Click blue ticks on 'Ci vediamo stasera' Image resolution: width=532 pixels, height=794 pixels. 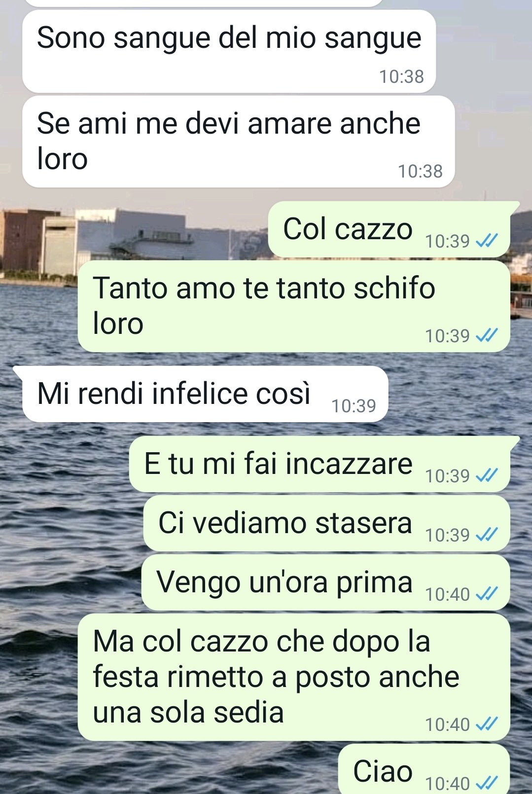tap(487, 535)
